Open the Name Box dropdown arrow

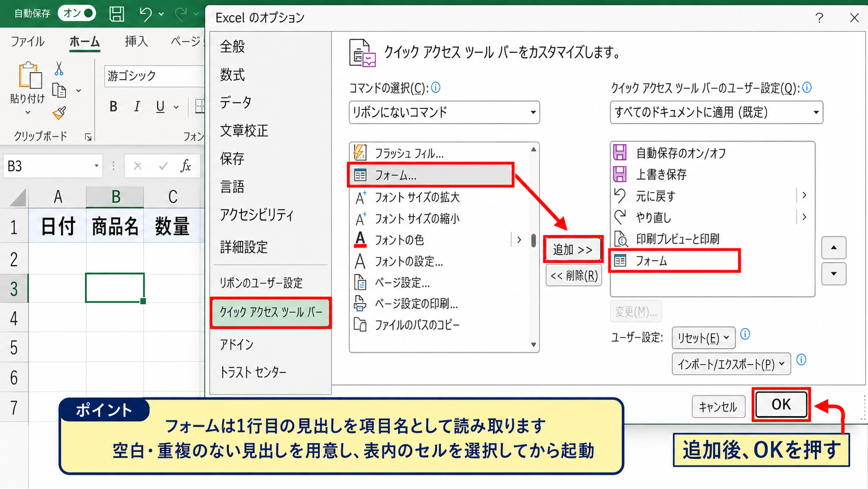tap(97, 166)
